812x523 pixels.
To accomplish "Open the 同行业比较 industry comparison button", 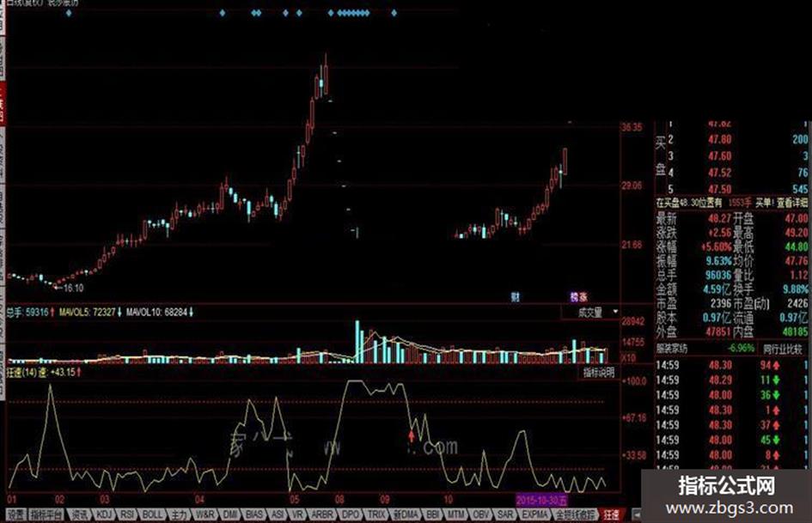I will [783, 350].
